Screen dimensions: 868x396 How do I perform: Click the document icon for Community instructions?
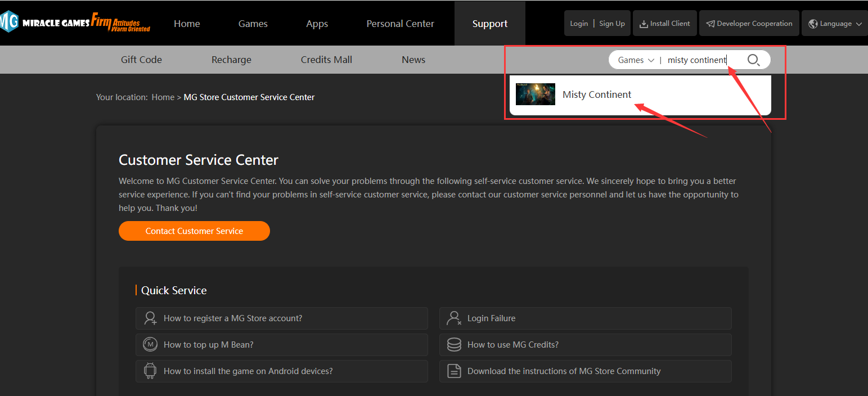point(454,371)
